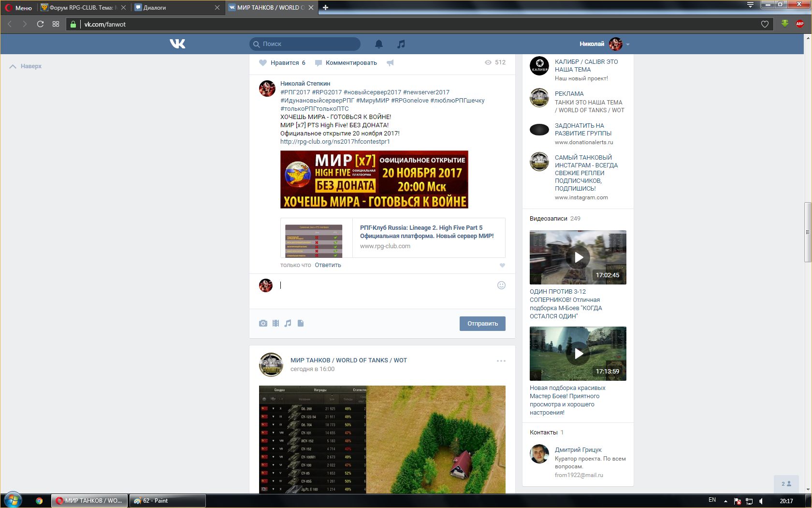
Task: Go forward in browser history
Action: [25, 24]
